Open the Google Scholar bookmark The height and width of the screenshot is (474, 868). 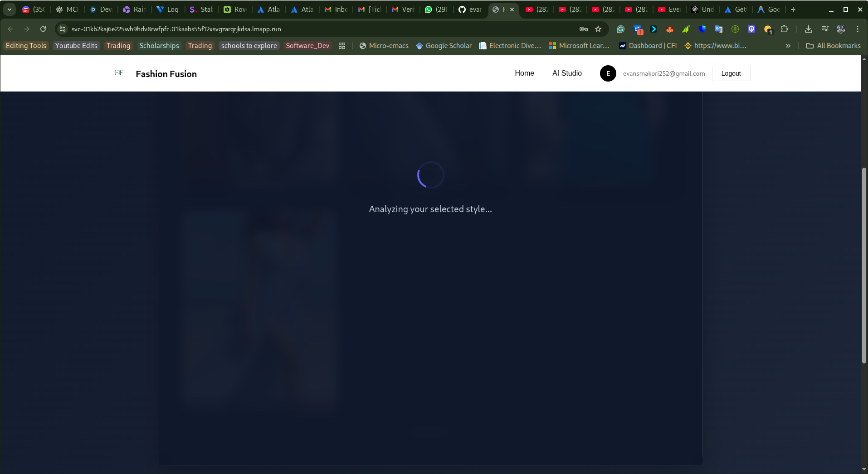pos(444,46)
